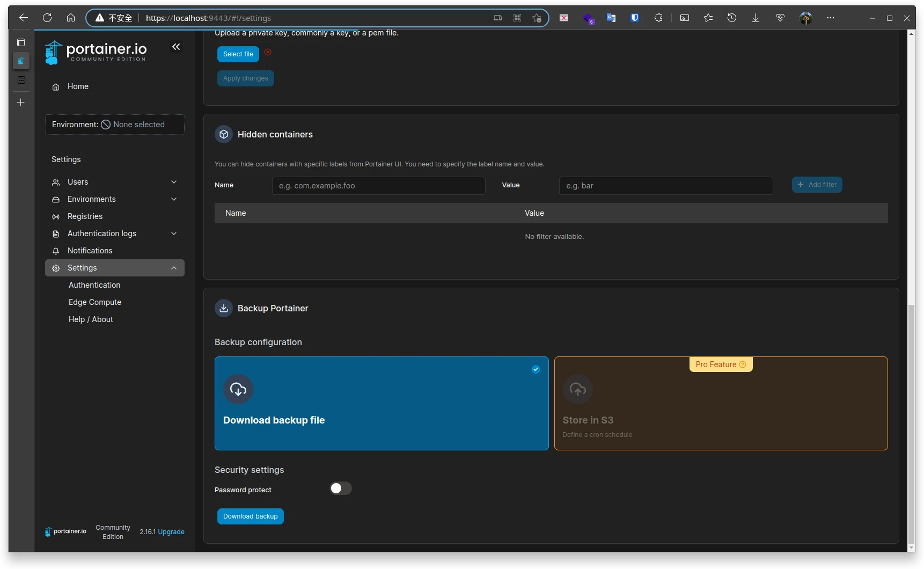Click the Upgrade link in the footer

pyautogui.click(x=171, y=532)
